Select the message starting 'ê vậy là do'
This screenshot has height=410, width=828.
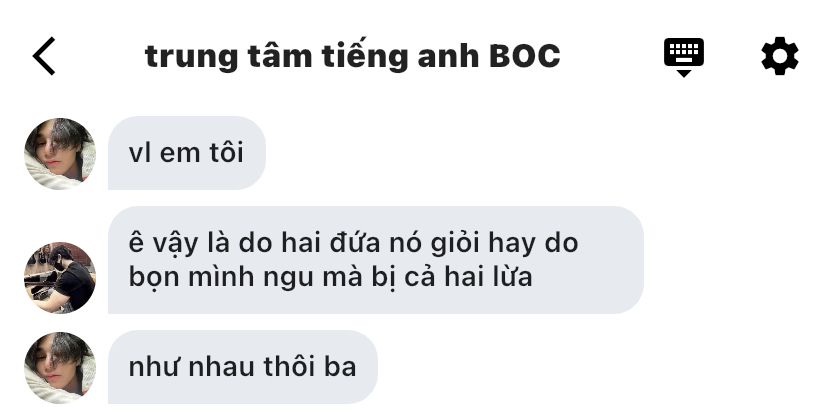(x=376, y=260)
